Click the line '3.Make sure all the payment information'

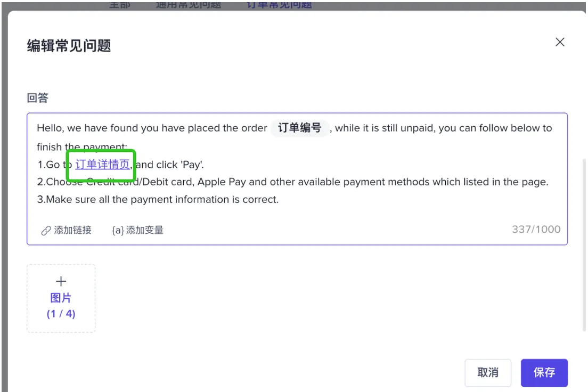tap(158, 199)
